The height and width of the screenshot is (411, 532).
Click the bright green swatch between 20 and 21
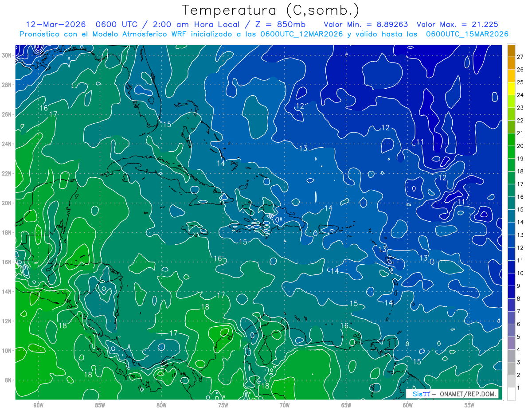(x=511, y=140)
